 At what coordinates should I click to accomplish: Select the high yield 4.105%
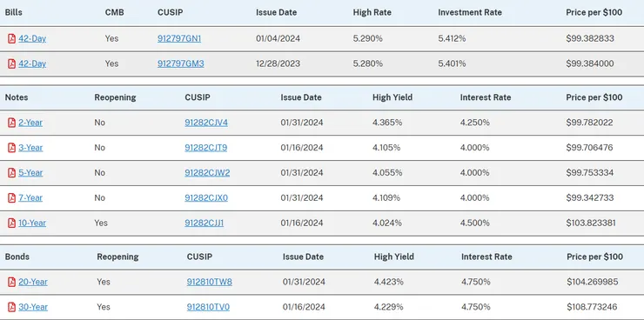386,148
